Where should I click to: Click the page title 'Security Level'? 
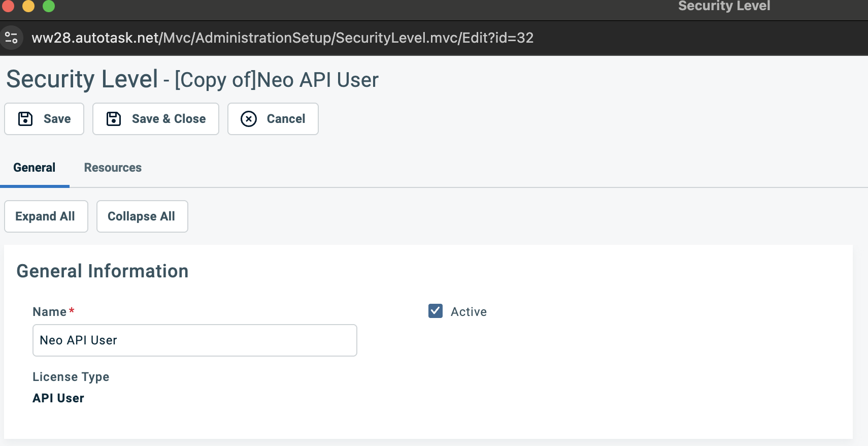[82, 79]
